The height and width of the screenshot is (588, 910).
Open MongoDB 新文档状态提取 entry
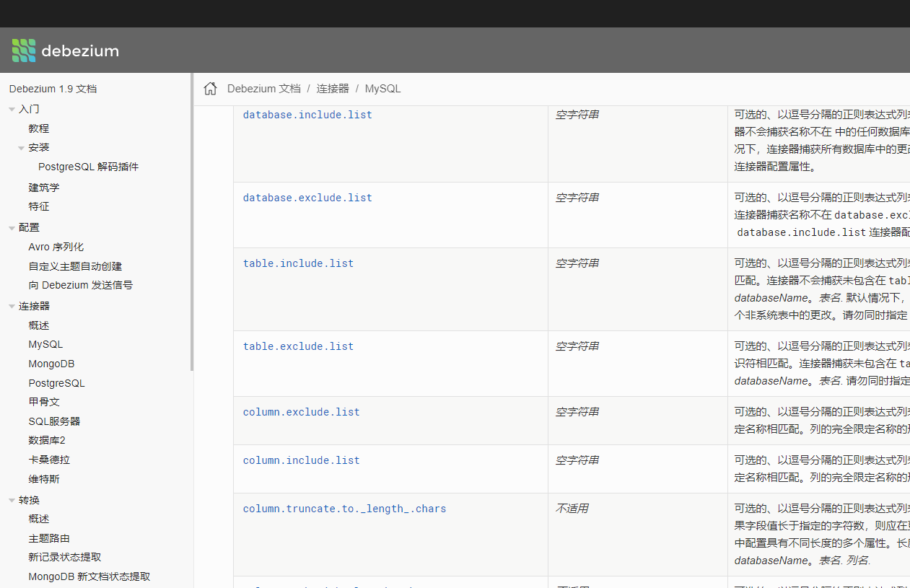click(89, 576)
